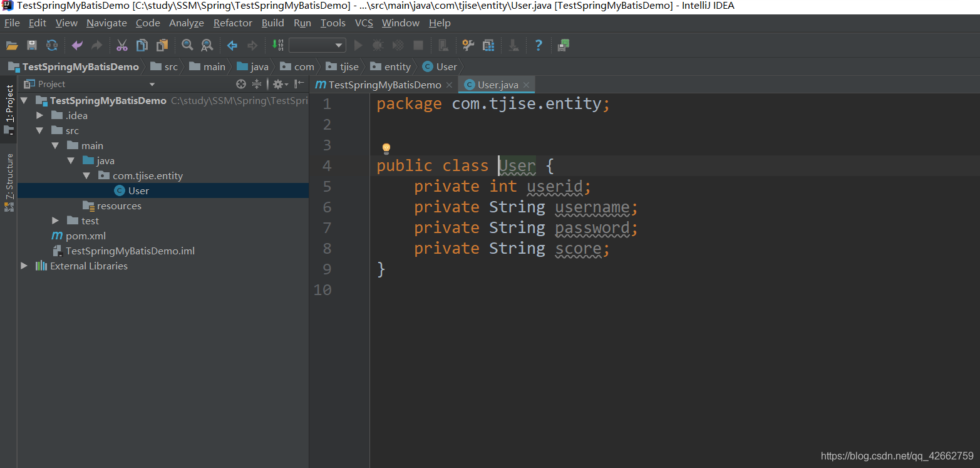Collapse the TestSpringMyBatisDemo root node

tap(24, 100)
